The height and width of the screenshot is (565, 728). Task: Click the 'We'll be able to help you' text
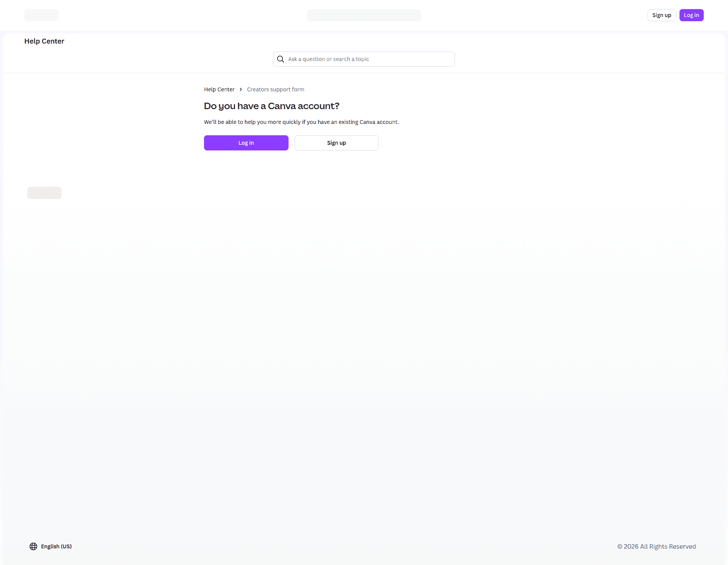click(301, 122)
